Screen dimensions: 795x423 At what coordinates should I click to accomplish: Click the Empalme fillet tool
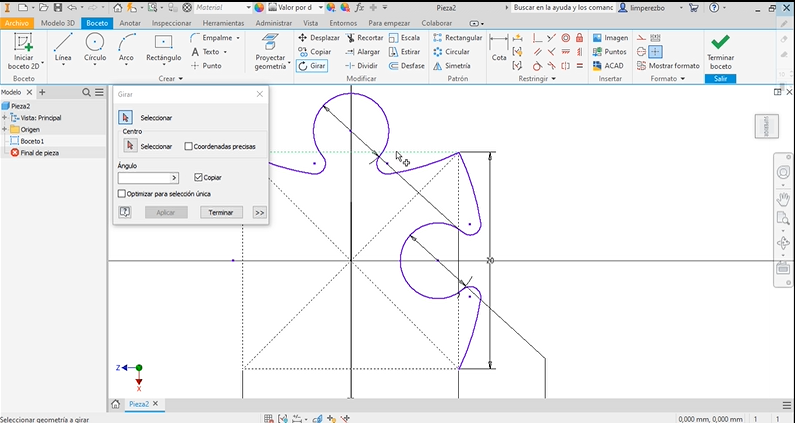214,38
